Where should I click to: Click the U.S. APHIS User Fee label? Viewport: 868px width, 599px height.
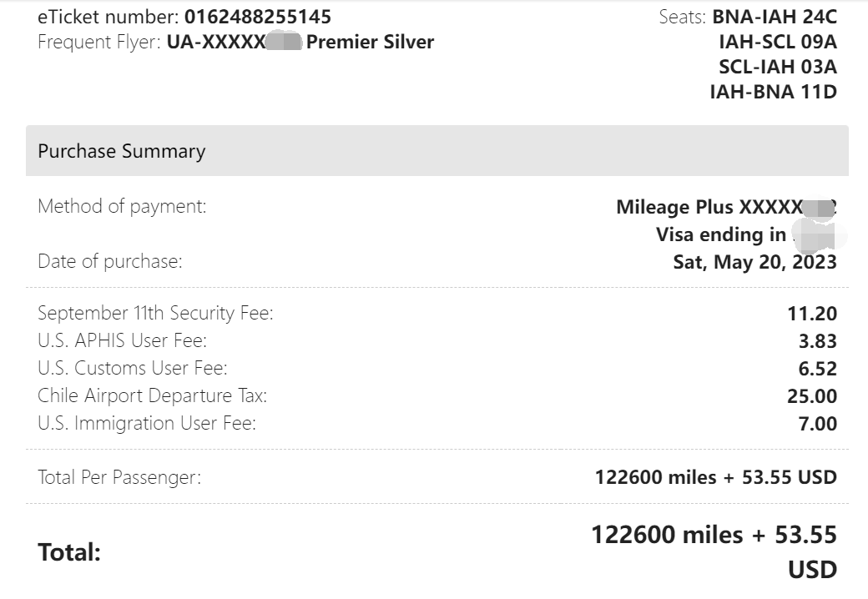[x=122, y=340]
